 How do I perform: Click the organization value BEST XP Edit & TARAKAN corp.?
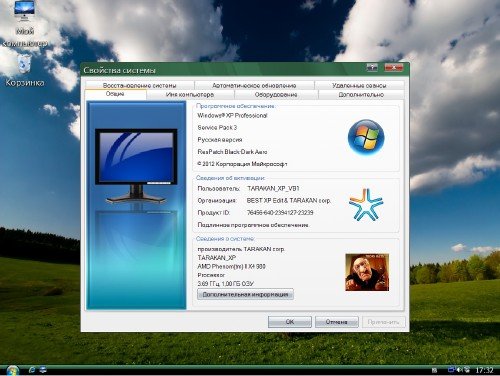coord(289,201)
